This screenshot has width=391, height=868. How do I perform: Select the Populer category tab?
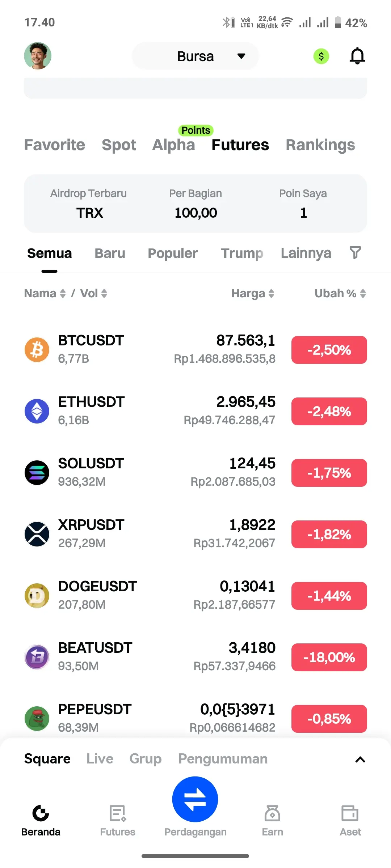(173, 253)
